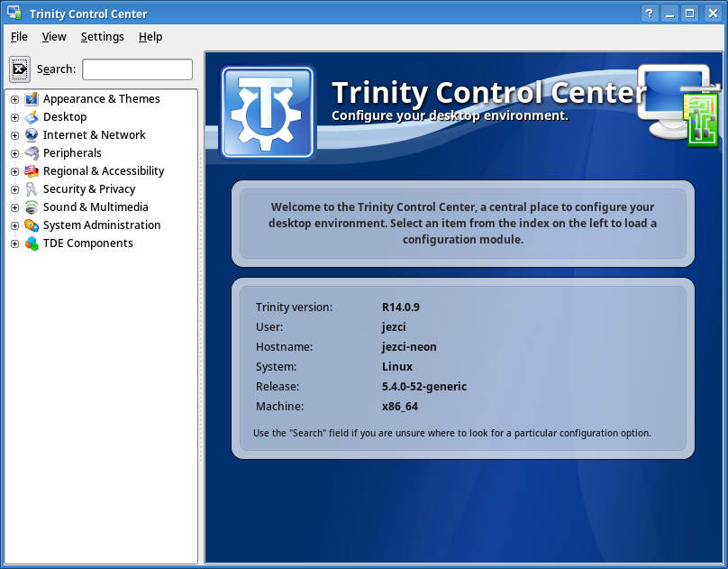
Task: Click the help question mark button
Action: tap(649, 13)
